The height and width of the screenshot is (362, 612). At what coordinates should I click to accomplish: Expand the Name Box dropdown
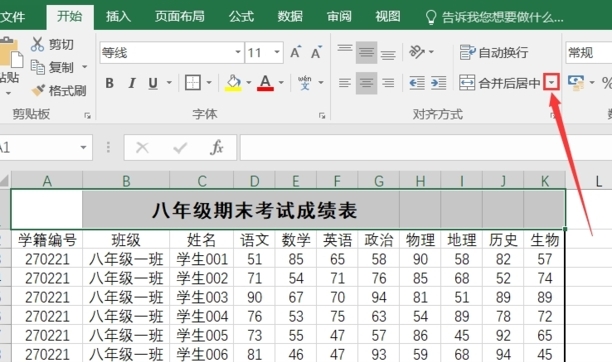[83, 148]
